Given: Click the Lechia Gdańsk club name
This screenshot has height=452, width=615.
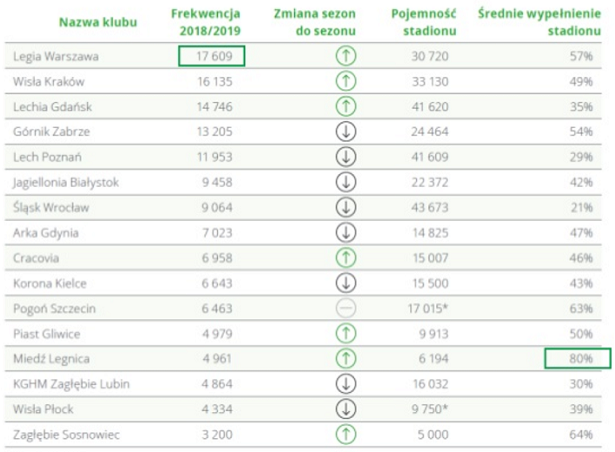Looking at the screenshot, I should click(53, 107).
